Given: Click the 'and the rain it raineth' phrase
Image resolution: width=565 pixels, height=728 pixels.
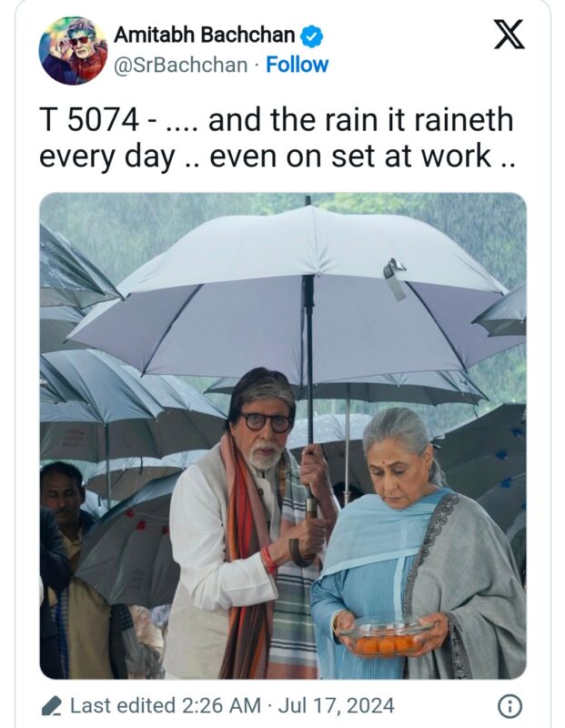Looking at the screenshot, I should [360, 120].
